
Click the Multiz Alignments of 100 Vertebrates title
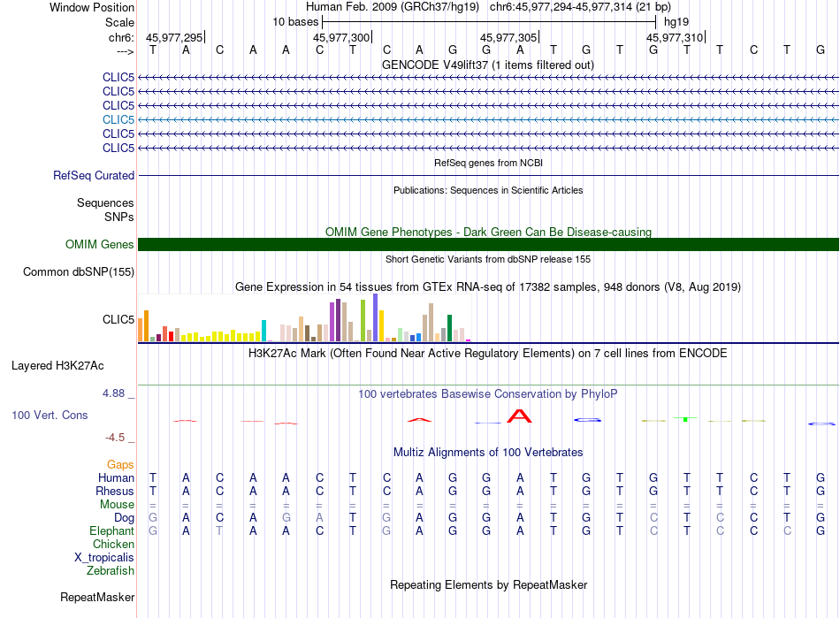click(x=488, y=452)
